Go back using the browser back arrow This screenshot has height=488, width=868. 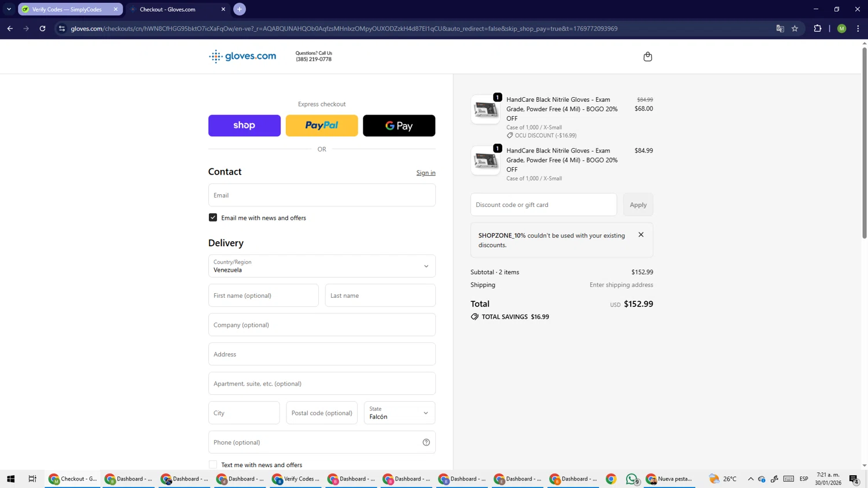pos(10,28)
